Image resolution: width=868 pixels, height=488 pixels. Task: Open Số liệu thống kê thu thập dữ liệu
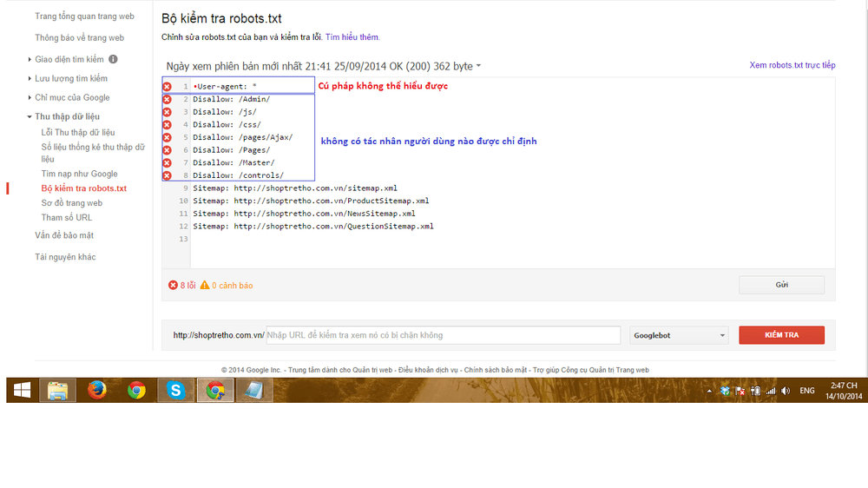93,153
